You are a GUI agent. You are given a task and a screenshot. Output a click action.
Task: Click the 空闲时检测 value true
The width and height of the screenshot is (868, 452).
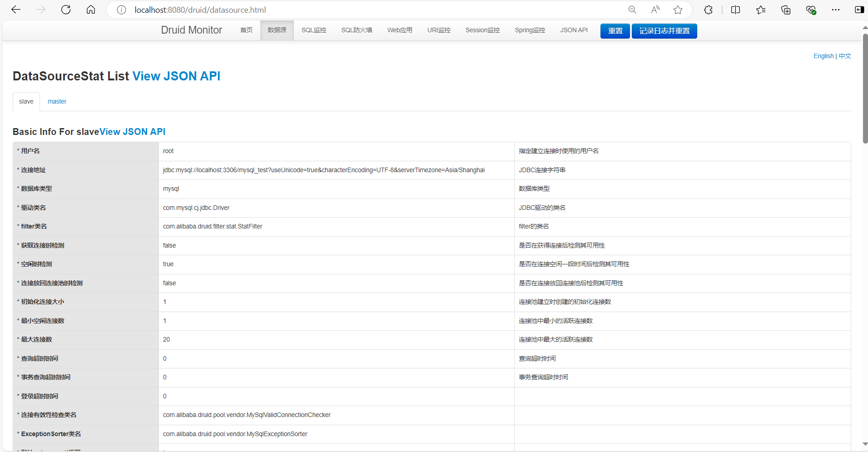point(168,264)
